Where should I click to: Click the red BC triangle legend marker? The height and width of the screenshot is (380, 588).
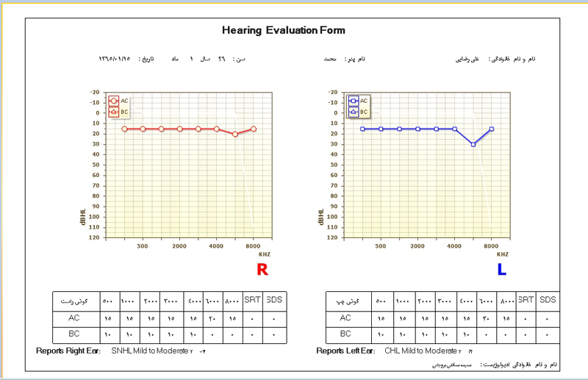(x=114, y=112)
